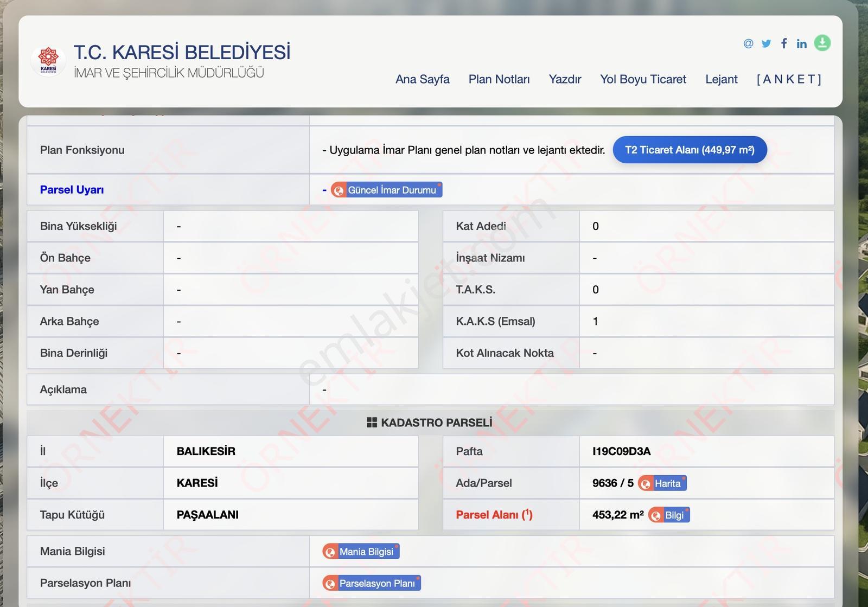Image resolution: width=868 pixels, height=607 pixels.
Task: Click the T.A.K.S. label
Action: 476,290
